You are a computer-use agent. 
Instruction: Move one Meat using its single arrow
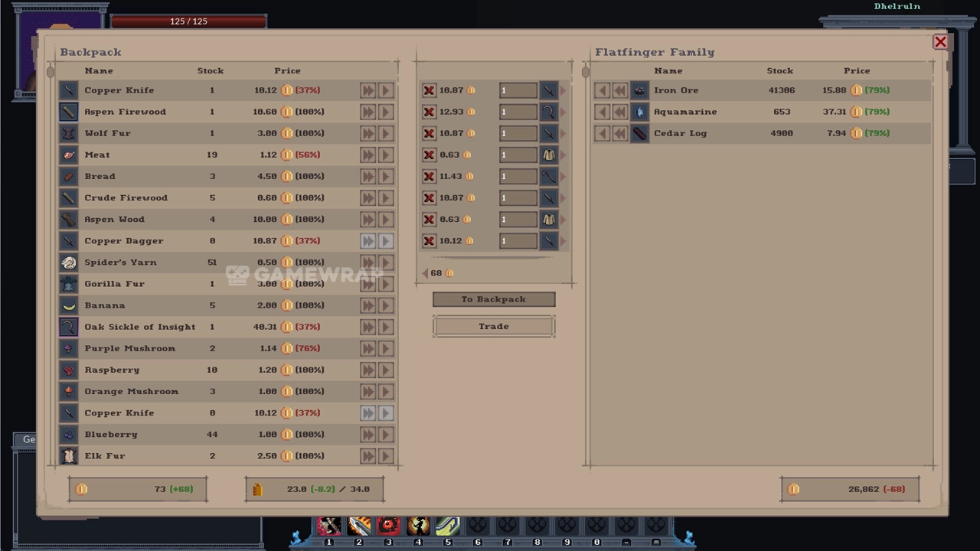pos(385,155)
